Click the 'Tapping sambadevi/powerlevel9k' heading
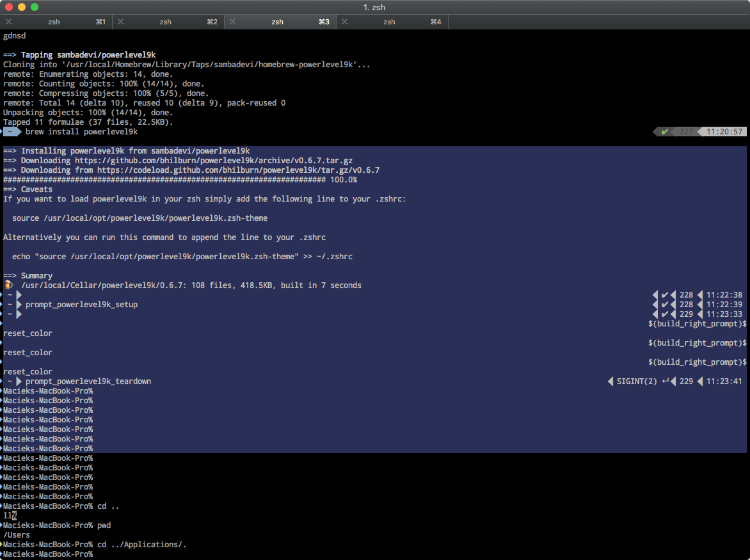The width and height of the screenshot is (750, 560). click(x=88, y=55)
